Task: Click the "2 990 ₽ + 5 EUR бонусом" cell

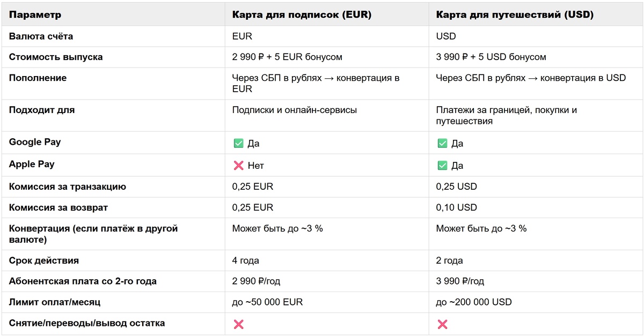Action: pos(287,57)
